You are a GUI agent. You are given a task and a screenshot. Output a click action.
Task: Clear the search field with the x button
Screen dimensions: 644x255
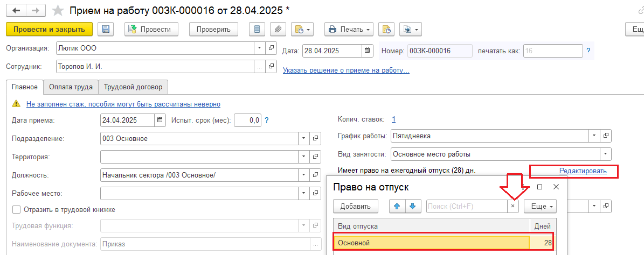pyautogui.click(x=513, y=206)
